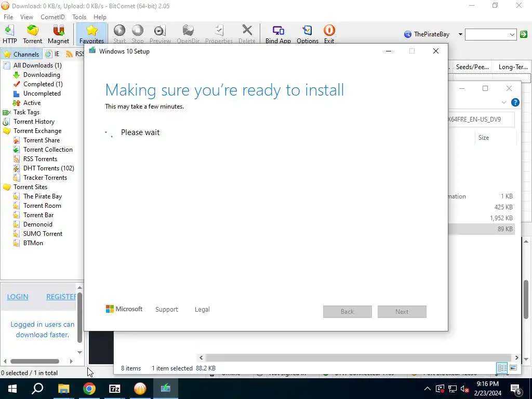Open the ThePirateBay search engine dropdown
This screenshot has width=532, height=399.
point(460,34)
